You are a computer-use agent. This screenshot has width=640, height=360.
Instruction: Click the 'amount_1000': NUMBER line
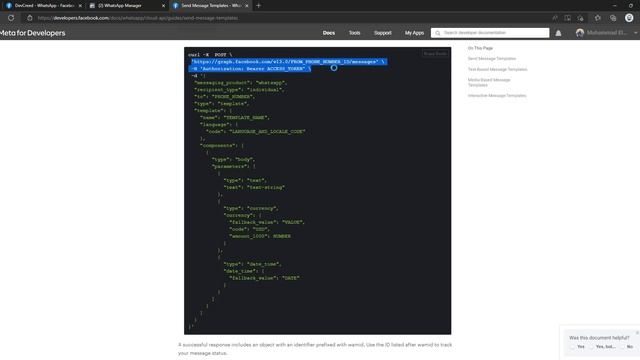coord(260,236)
